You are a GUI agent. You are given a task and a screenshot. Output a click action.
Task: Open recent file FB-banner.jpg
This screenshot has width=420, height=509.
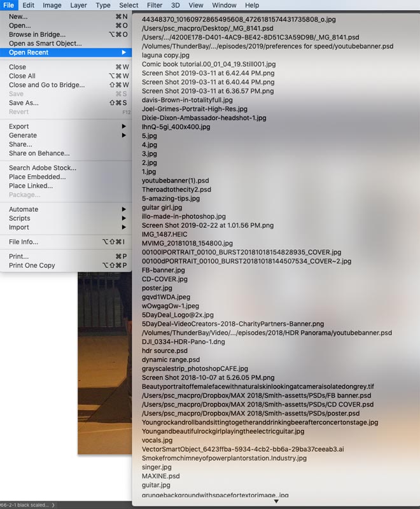164,270
